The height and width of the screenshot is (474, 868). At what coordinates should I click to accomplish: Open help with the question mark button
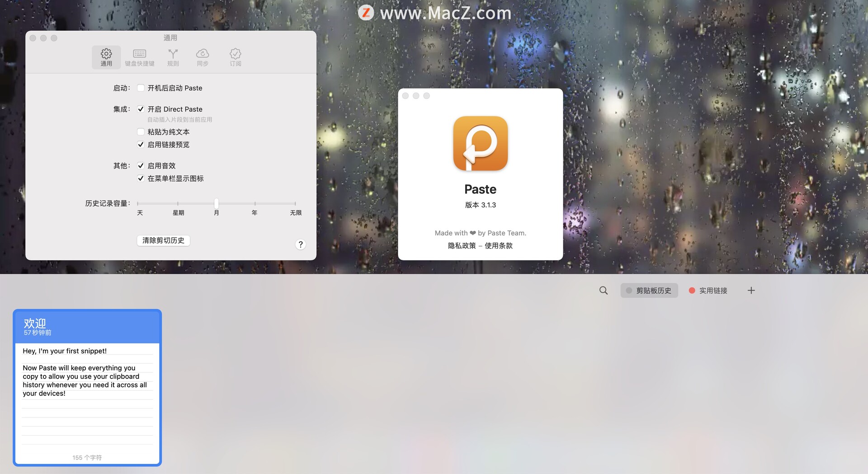pyautogui.click(x=301, y=244)
